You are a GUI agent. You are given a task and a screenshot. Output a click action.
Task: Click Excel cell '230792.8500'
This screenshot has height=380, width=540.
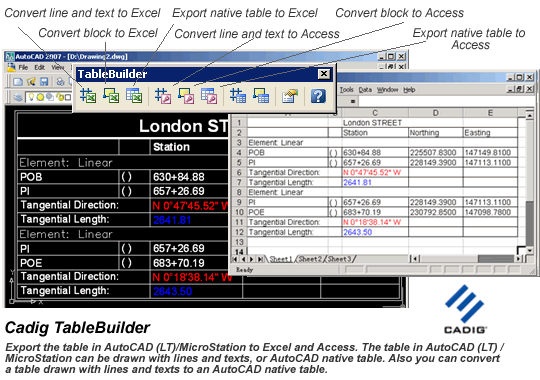436,212
